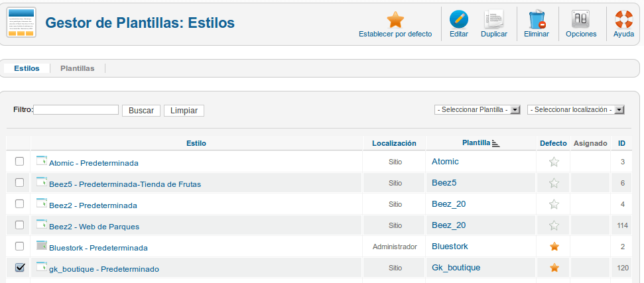The width and height of the screenshot is (644, 283).
Task: Set Atomic as default via its star
Action: (554, 162)
